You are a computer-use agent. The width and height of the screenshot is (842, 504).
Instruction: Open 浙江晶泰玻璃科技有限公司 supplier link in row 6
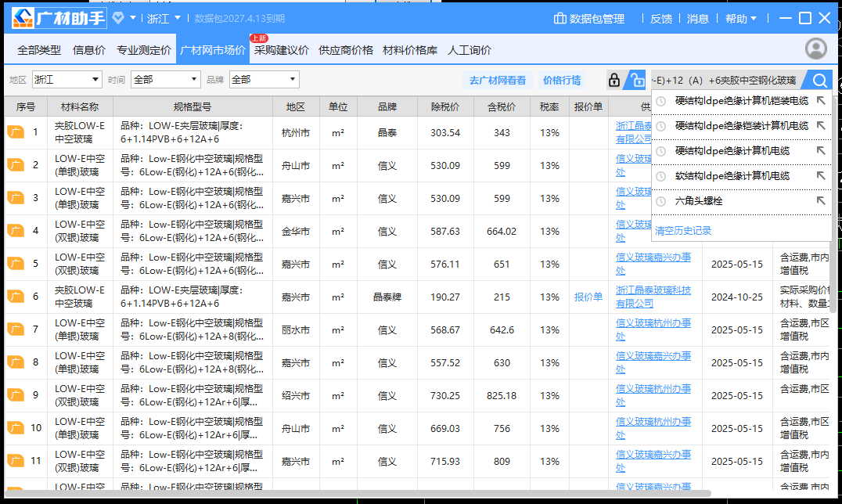click(653, 297)
